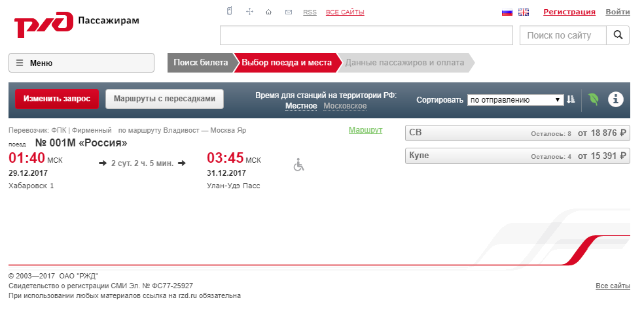Focus the wide empty header field
644x317 pixels.
tap(367, 35)
